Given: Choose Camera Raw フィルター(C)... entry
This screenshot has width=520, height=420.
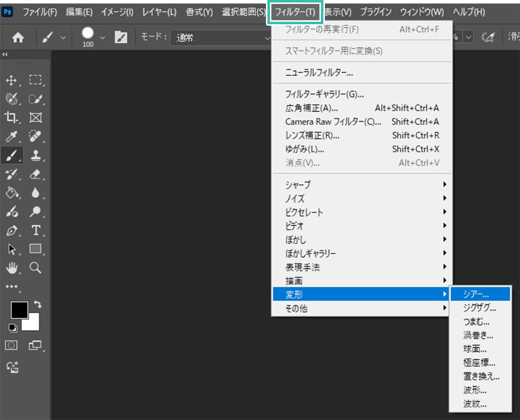Looking at the screenshot, I should pos(362,122).
